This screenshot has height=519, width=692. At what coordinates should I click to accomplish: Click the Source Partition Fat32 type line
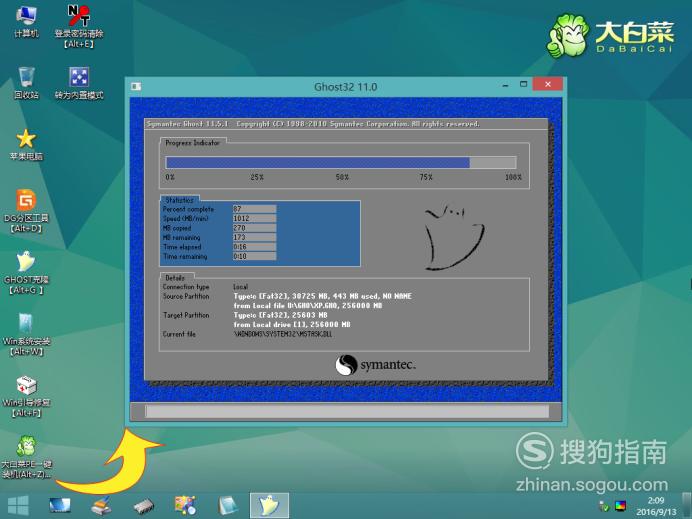point(322,296)
